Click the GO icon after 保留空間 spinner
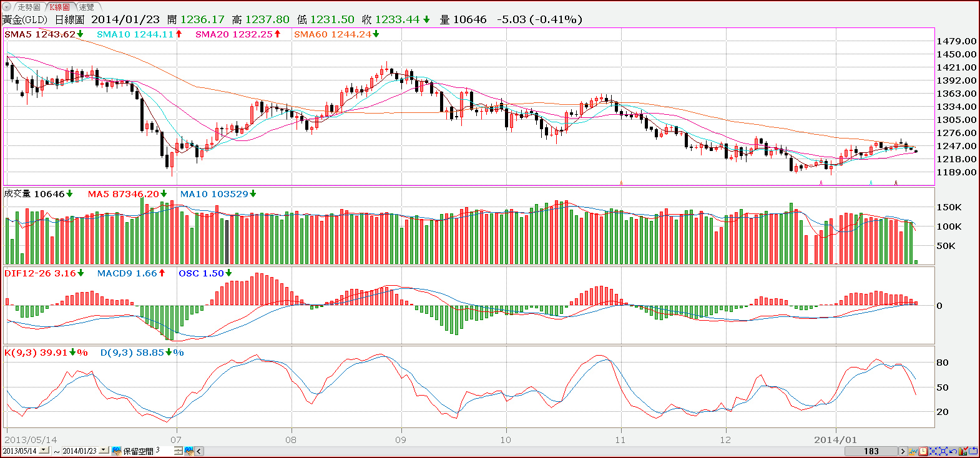 tap(189, 451)
